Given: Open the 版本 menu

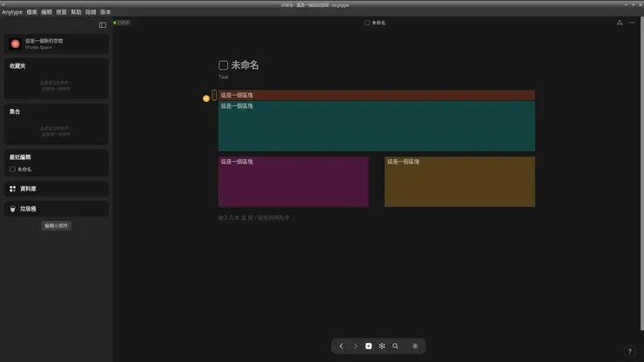Looking at the screenshot, I should pyautogui.click(x=105, y=12).
